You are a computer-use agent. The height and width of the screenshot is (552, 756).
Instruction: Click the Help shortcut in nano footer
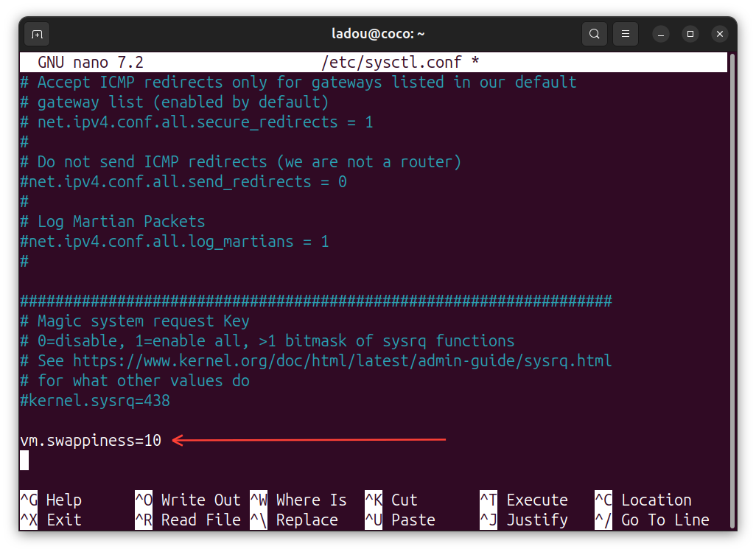point(63,500)
